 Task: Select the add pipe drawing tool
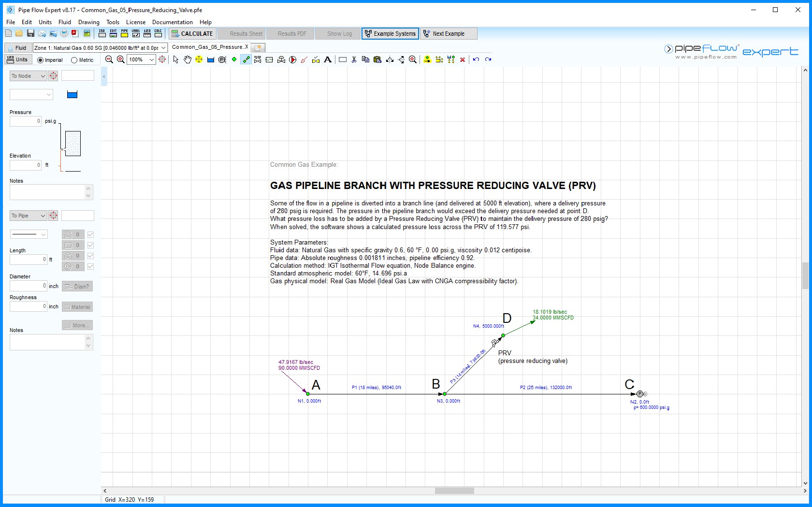246,59
